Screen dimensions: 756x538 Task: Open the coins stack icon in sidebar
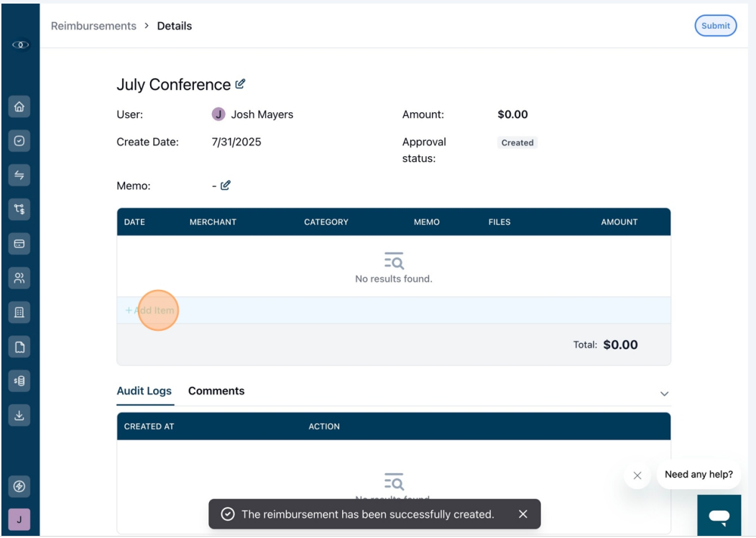[19, 380]
